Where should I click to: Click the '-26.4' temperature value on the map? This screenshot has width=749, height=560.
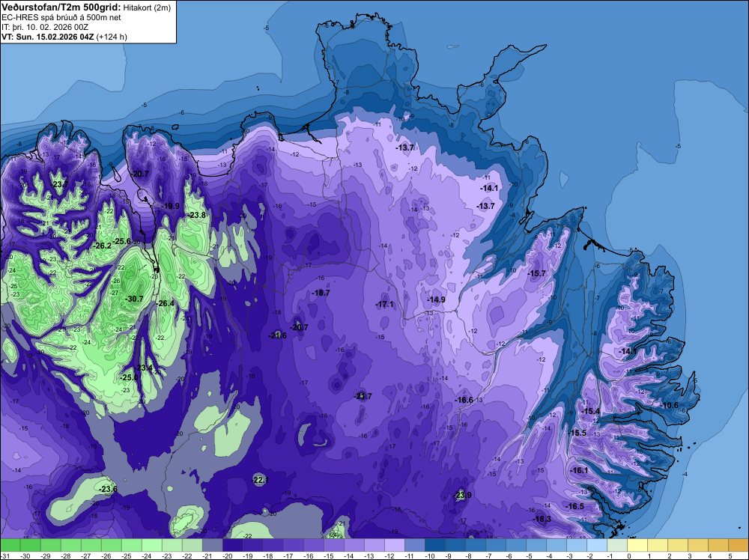166,303
